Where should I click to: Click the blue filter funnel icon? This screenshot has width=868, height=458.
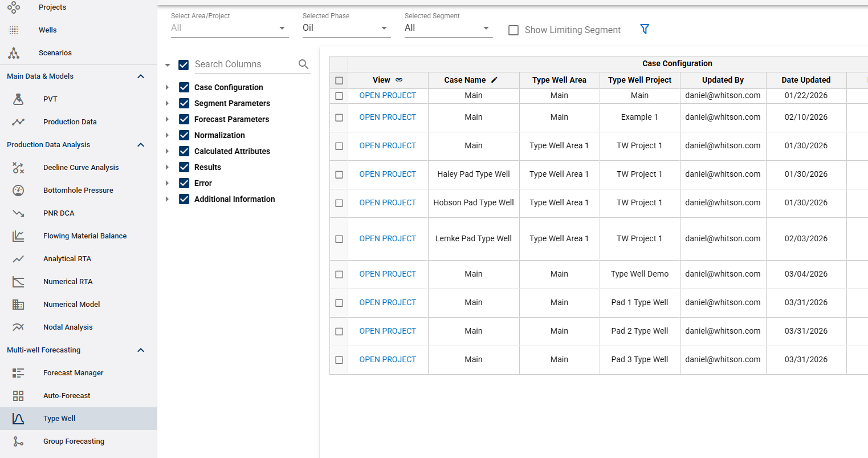tap(645, 29)
